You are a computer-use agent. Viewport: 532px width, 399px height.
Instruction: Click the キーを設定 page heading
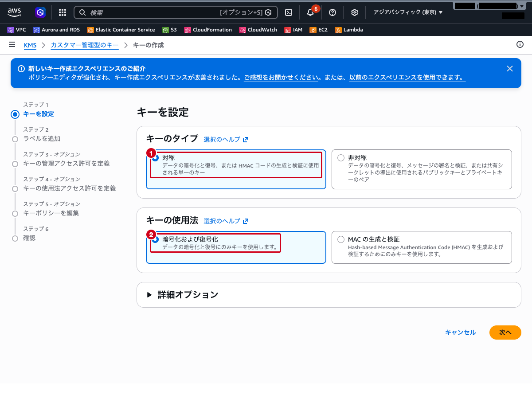point(163,113)
